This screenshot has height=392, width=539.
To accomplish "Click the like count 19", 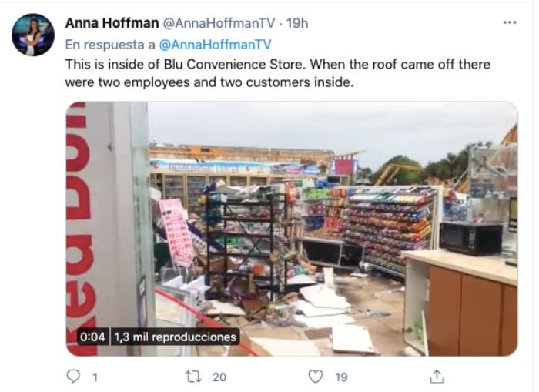I will tap(341, 377).
